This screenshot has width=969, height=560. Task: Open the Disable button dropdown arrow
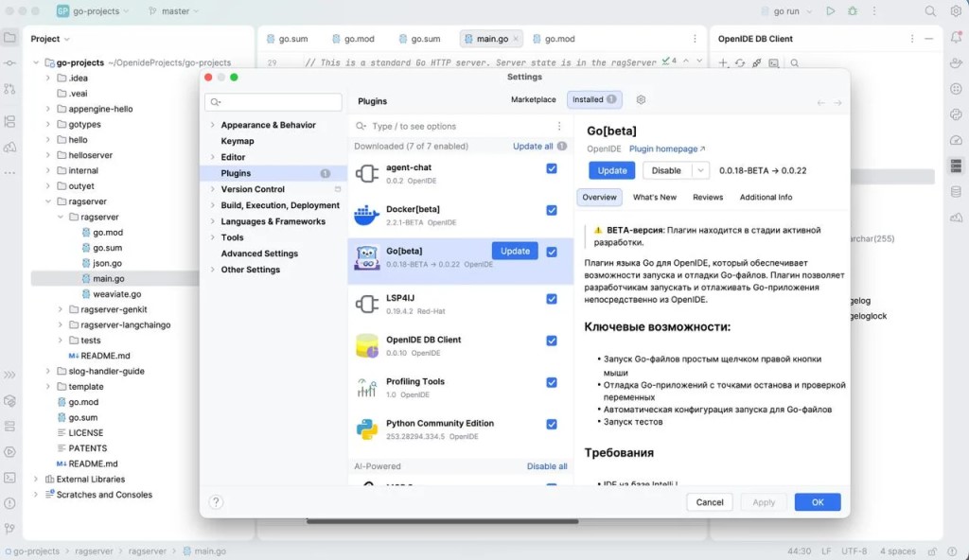pos(700,170)
